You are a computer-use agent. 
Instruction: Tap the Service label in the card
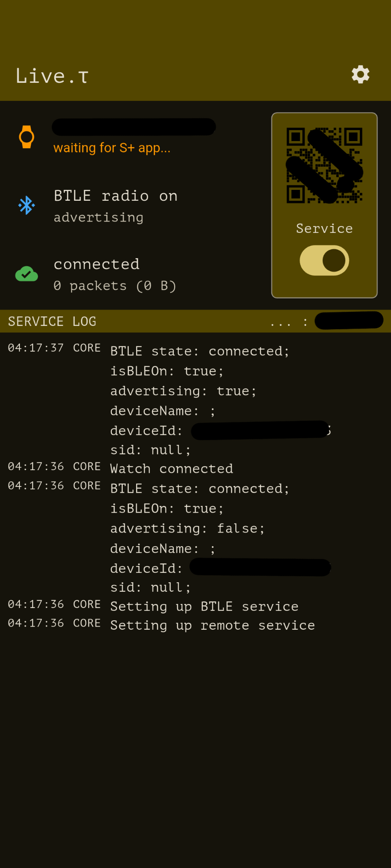[324, 228]
